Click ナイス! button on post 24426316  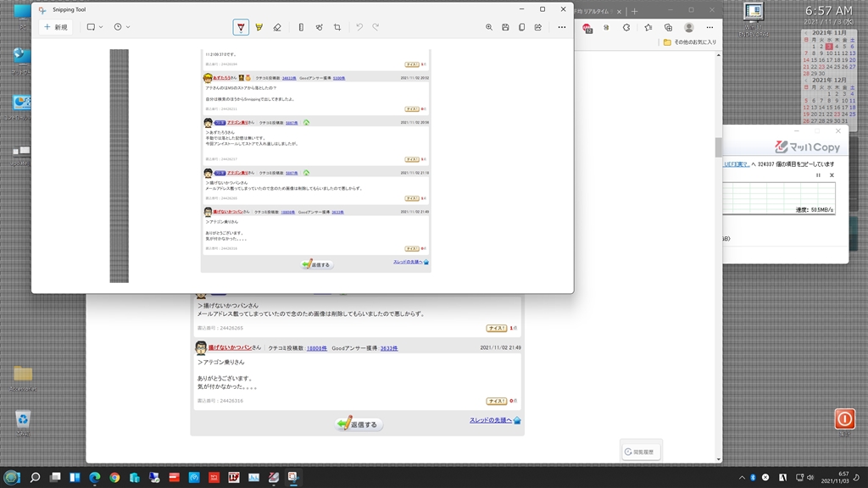497,401
